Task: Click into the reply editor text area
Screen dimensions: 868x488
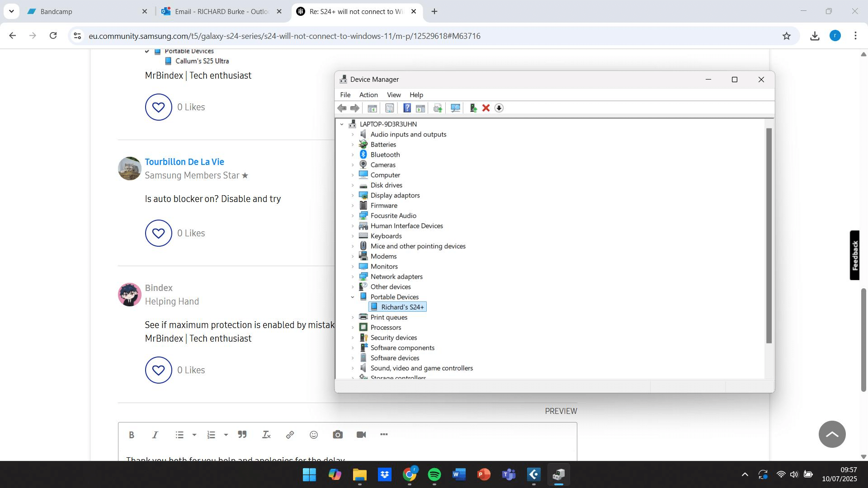Action: click(347, 456)
